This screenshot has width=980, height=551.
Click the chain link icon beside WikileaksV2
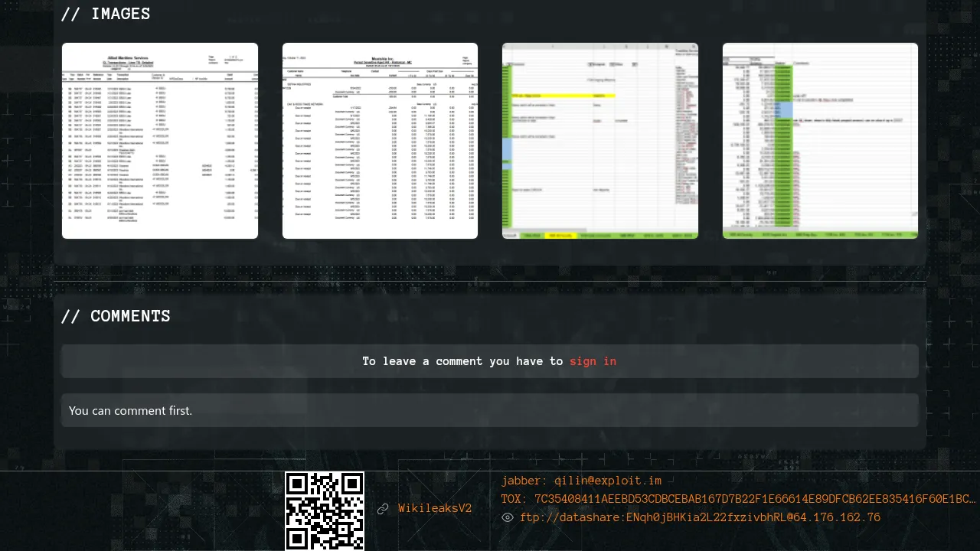[383, 509]
